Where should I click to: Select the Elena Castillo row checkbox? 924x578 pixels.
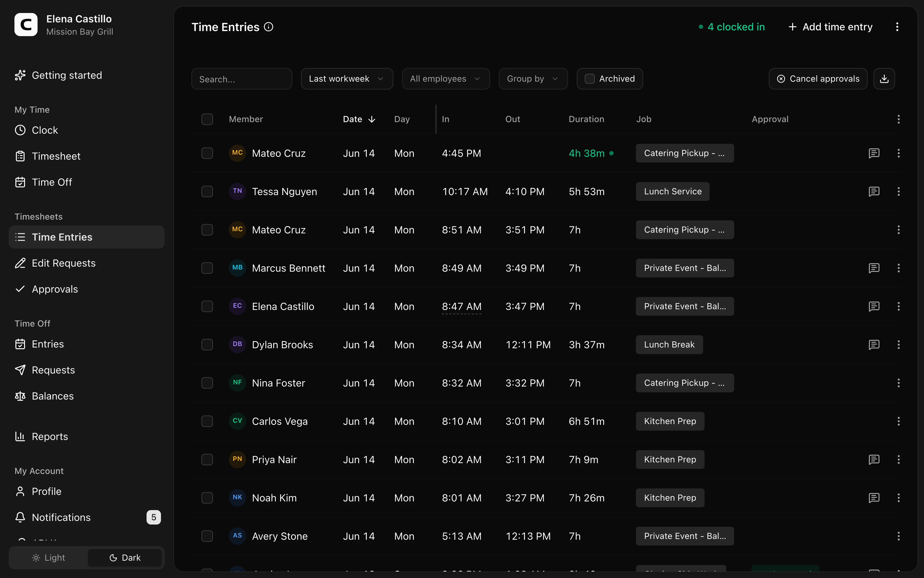207,306
